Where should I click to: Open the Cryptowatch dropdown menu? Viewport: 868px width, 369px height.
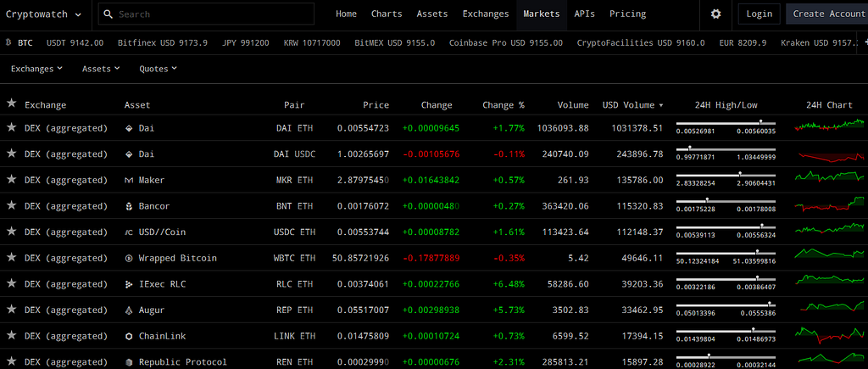tap(43, 14)
